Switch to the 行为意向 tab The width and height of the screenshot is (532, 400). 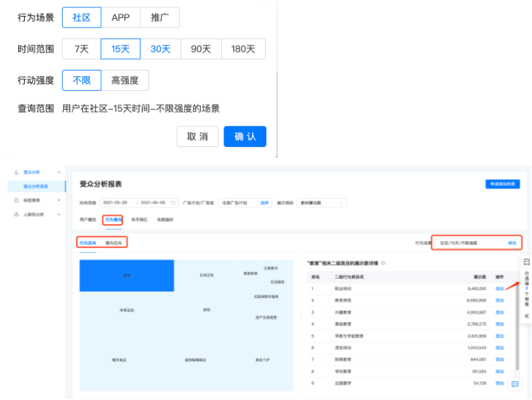tap(114, 220)
